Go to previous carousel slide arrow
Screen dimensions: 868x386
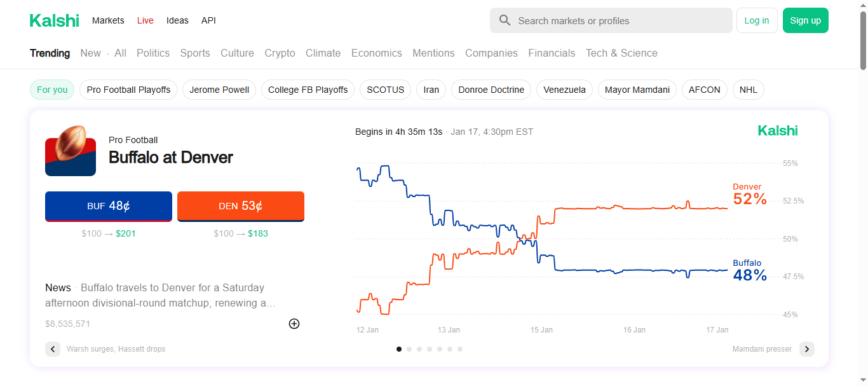pyautogui.click(x=53, y=349)
